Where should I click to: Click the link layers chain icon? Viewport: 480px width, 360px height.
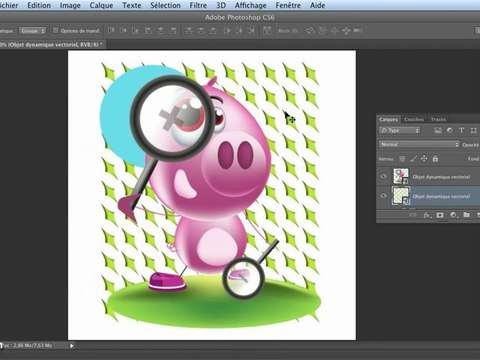click(x=413, y=215)
